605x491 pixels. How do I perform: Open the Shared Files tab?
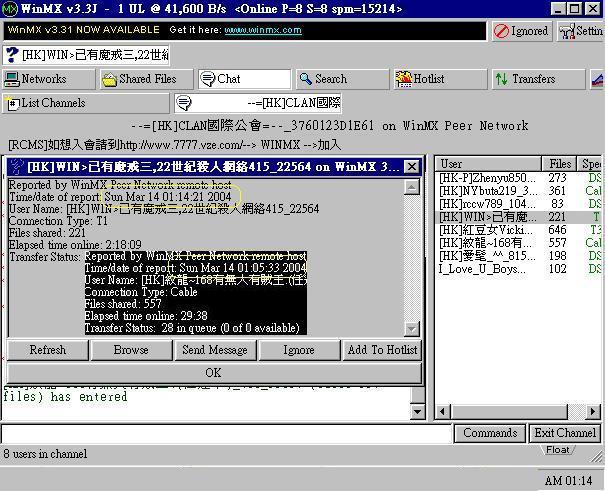click(147, 79)
